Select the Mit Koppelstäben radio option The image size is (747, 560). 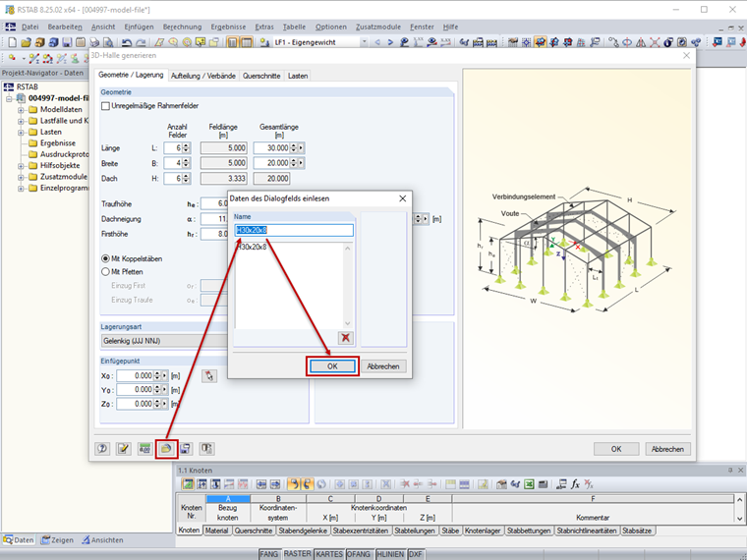coord(105,258)
